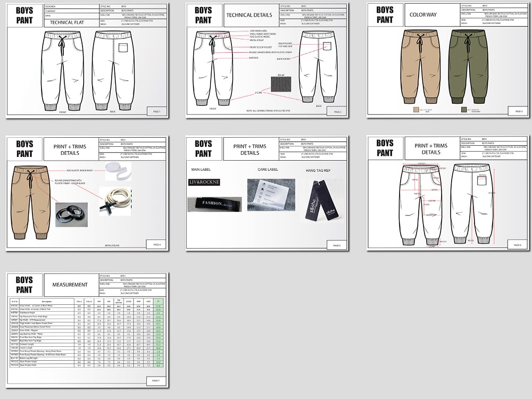Viewport: 532px width, 399px height.
Task: Click the PAGE-4 box
Action: point(157,244)
